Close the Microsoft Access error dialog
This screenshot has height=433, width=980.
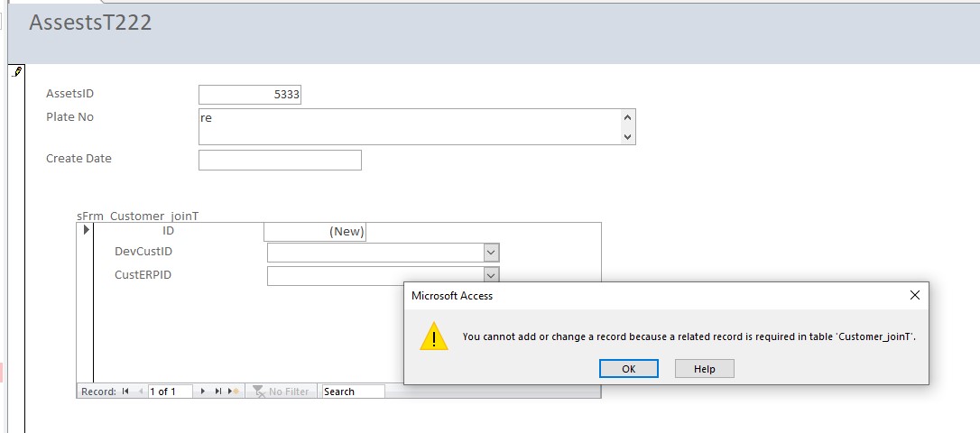(x=914, y=295)
